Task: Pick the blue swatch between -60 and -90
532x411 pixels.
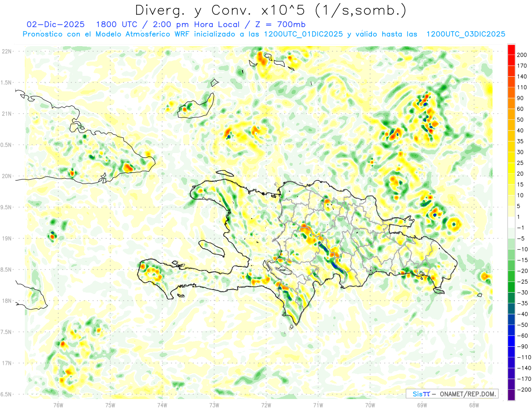Action: [x=511, y=341]
